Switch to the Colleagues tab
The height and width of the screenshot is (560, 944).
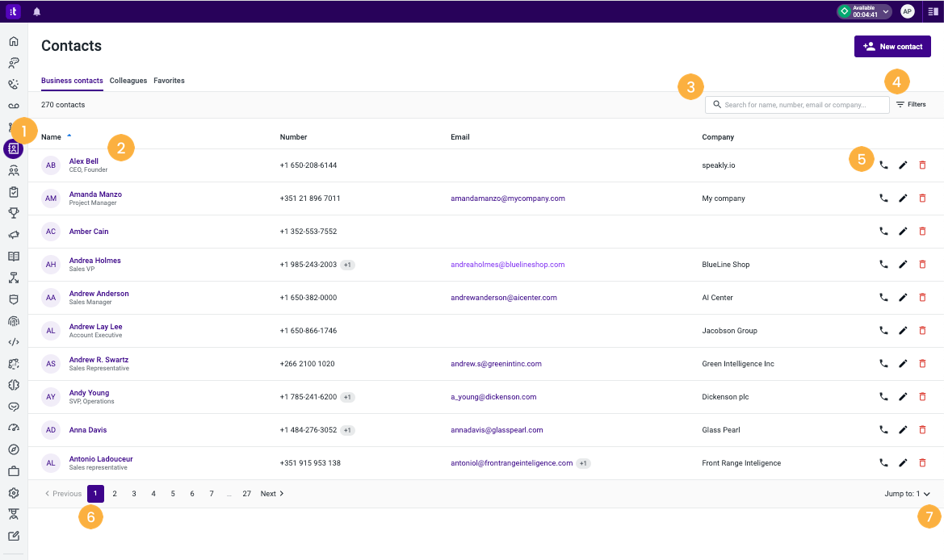pos(128,81)
